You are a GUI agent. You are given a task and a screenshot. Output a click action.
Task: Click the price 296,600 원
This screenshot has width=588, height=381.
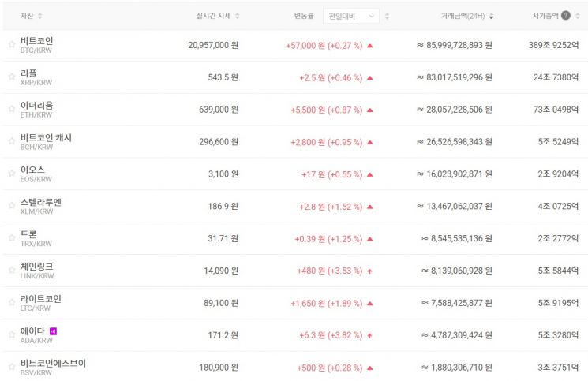click(219, 142)
